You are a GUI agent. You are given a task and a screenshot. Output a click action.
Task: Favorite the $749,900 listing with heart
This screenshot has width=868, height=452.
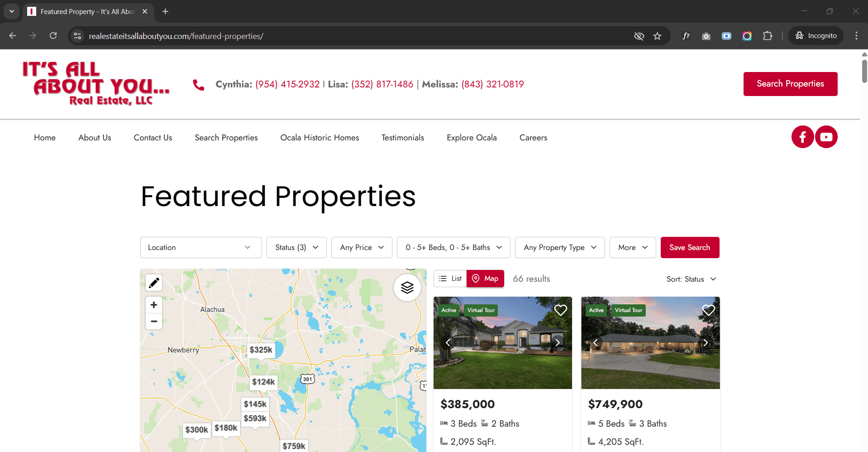[x=708, y=310]
